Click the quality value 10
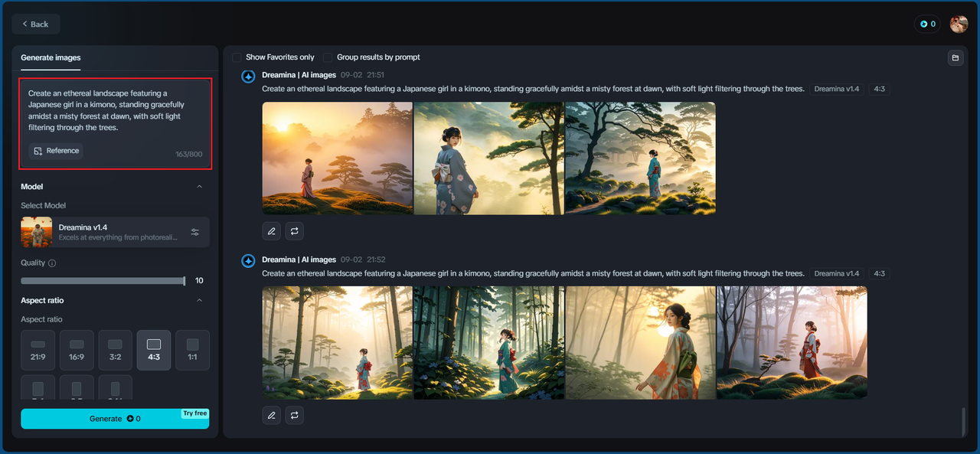The height and width of the screenshot is (454, 980). (199, 281)
